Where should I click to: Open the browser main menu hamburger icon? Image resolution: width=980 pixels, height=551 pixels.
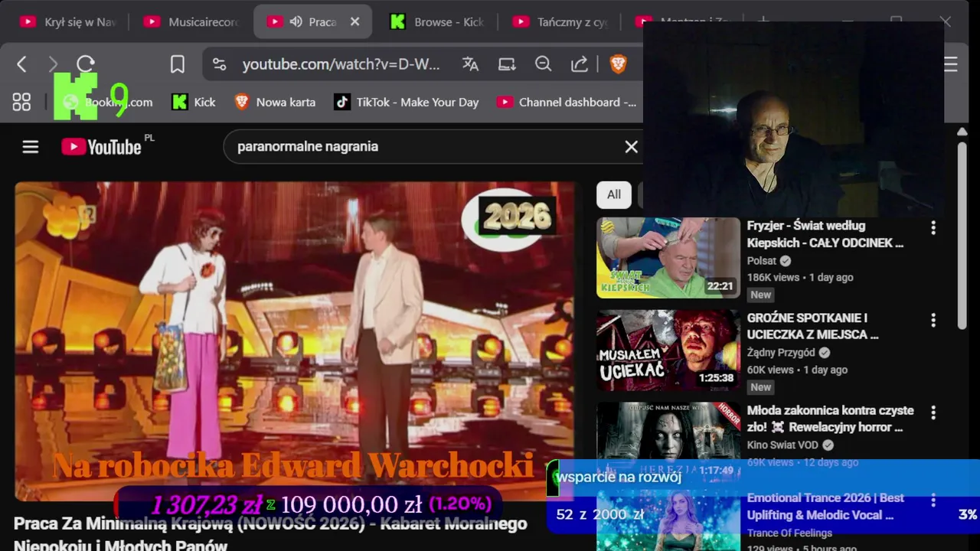(x=951, y=64)
